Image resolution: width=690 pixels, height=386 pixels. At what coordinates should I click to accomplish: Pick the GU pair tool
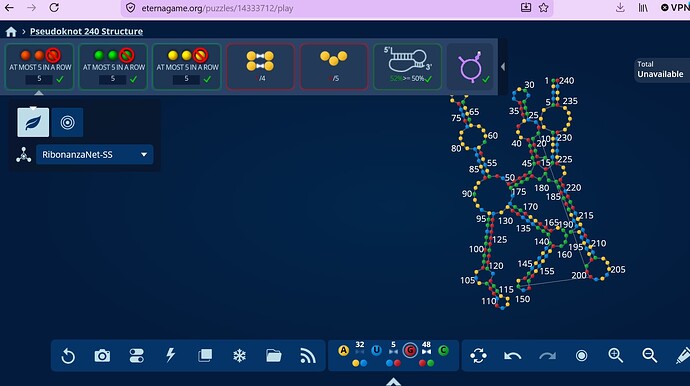[393, 363]
